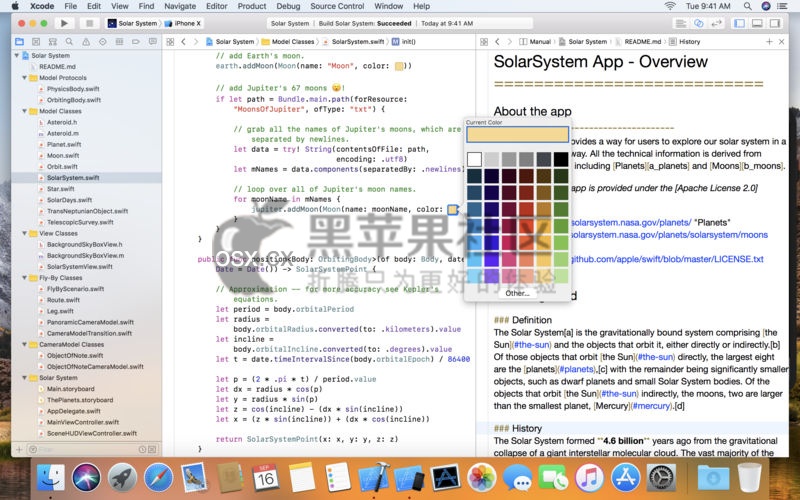Open the Source Control menu
The height and width of the screenshot is (500, 800).
tap(337, 6)
